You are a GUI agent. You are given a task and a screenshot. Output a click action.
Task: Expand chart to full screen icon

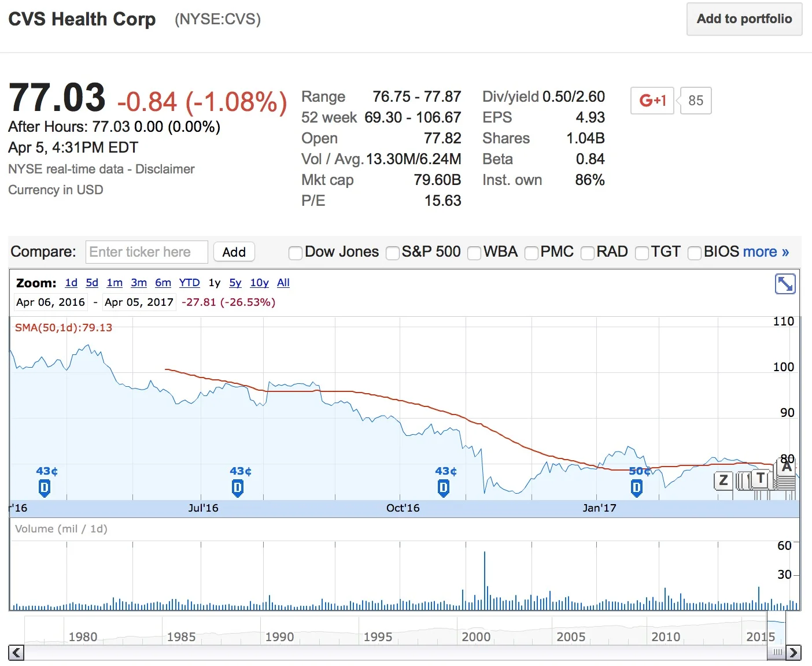point(785,284)
